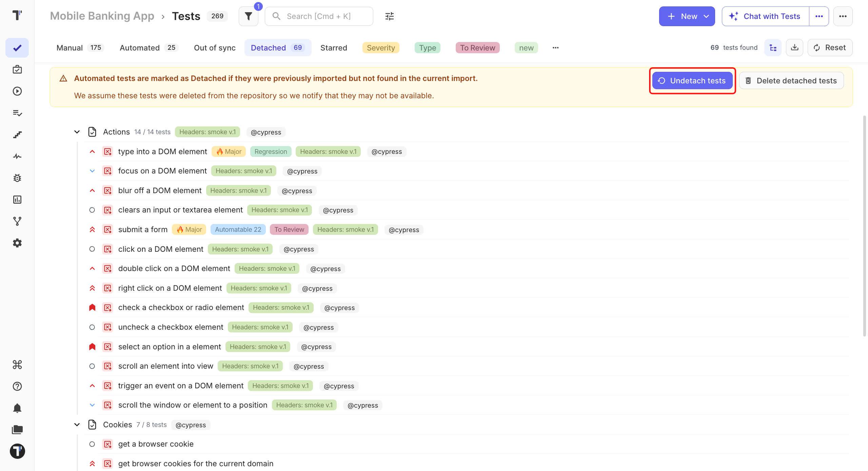The height and width of the screenshot is (471, 868).
Task: Open the stairs-shaped sidebar icon
Action: pyautogui.click(x=17, y=135)
